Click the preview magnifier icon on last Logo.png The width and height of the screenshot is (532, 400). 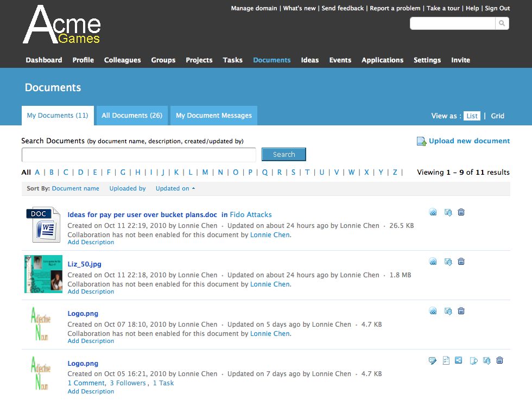tap(473, 360)
